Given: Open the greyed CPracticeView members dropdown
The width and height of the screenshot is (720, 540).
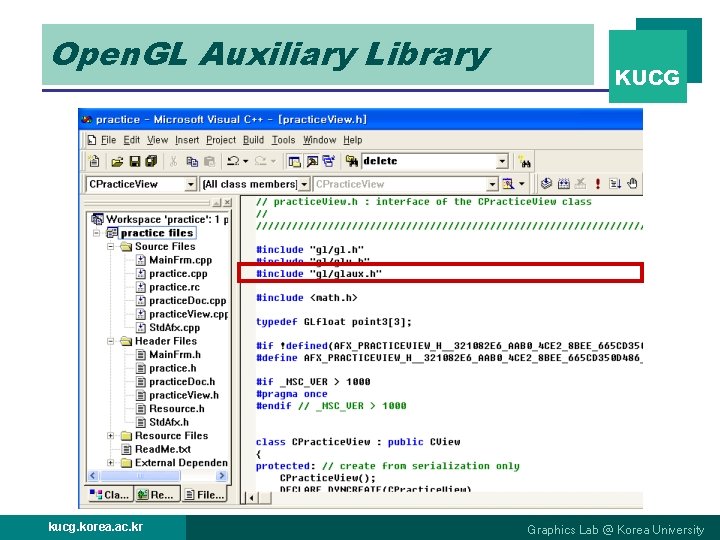Looking at the screenshot, I should click(x=492, y=184).
